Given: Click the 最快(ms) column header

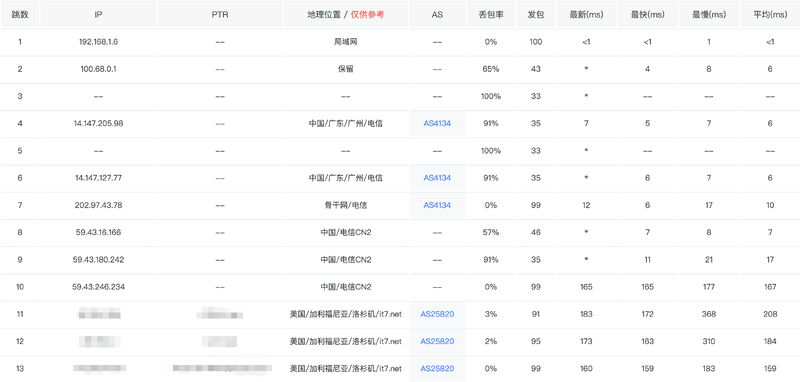Looking at the screenshot, I should tap(647, 15).
